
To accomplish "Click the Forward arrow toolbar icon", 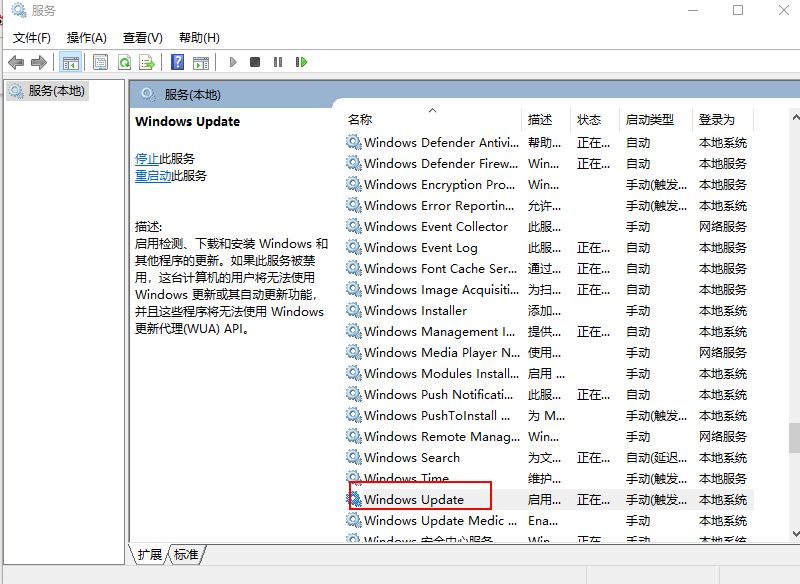I will [x=39, y=62].
